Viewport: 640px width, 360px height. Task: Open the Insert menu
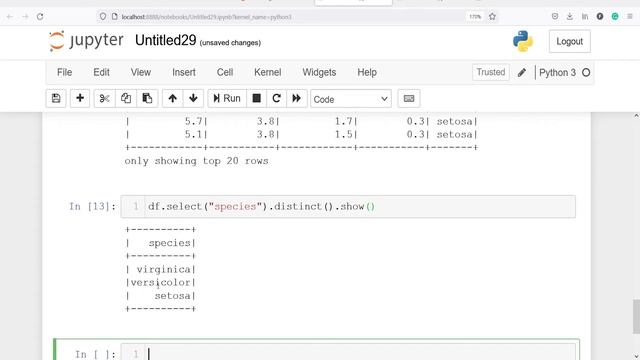click(x=184, y=73)
